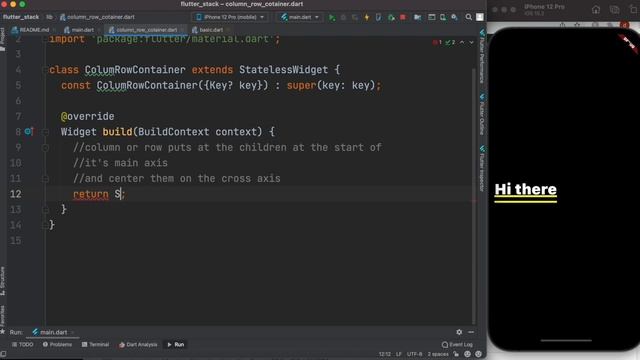Click the simulator Home button icon

(596, 9)
